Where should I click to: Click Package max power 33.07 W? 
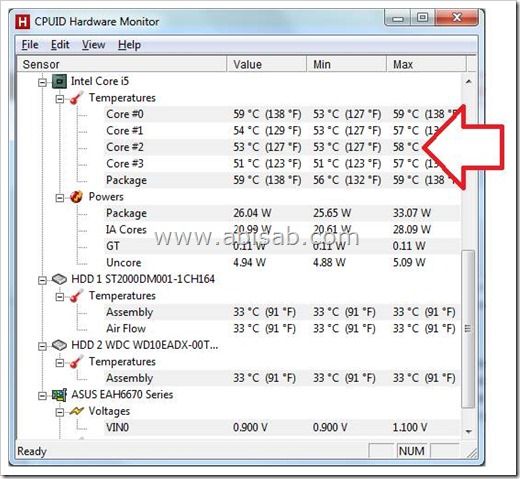click(412, 213)
